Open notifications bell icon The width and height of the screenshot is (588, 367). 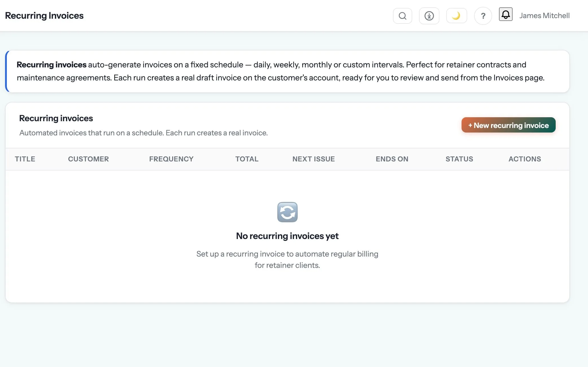click(505, 14)
